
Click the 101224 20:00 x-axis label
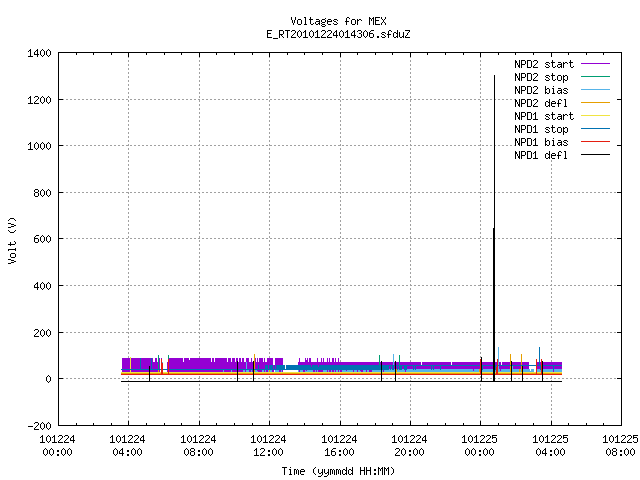pyautogui.click(x=409, y=446)
